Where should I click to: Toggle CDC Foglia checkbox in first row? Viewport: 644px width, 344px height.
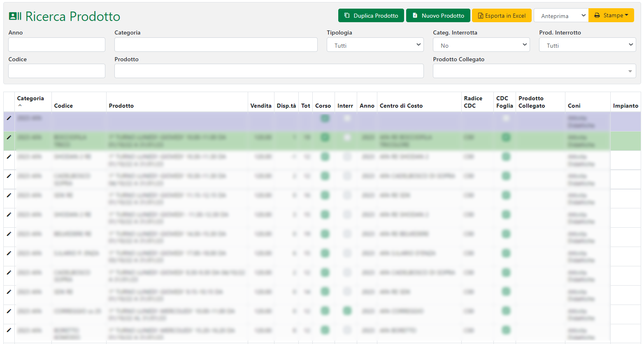(506, 118)
